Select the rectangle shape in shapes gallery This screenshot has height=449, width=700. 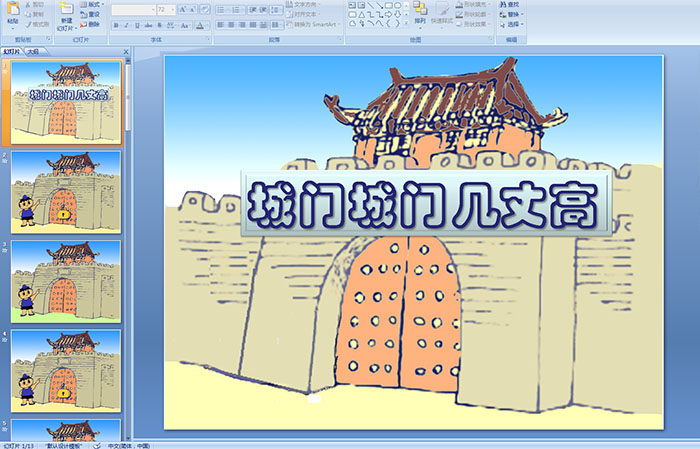(x=388, y=5)
